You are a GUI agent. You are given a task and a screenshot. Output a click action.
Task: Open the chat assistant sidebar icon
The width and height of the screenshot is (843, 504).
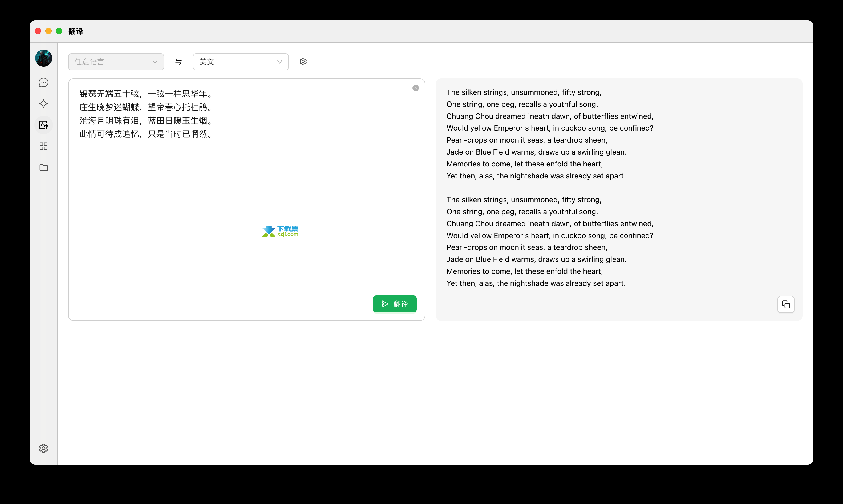(43, 83)
